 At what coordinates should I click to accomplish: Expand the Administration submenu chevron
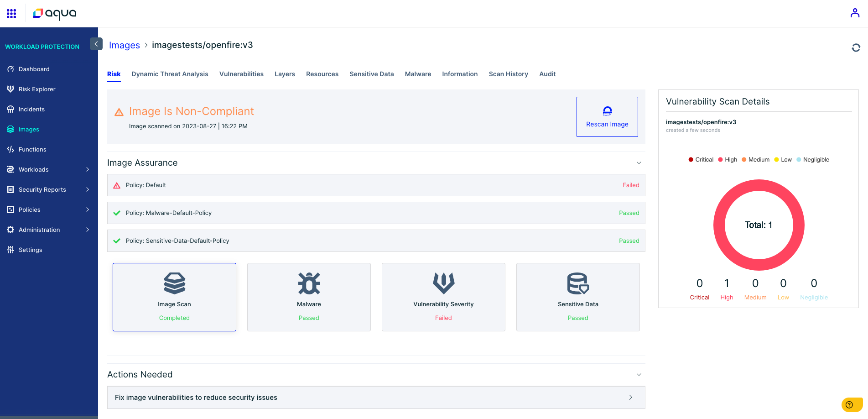(88, 230)
